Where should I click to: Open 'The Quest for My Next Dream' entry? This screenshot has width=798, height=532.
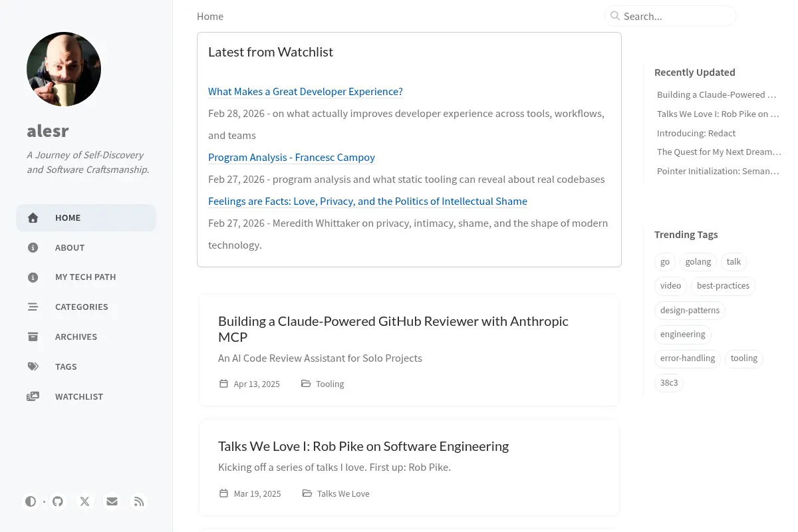coord(719,152)
